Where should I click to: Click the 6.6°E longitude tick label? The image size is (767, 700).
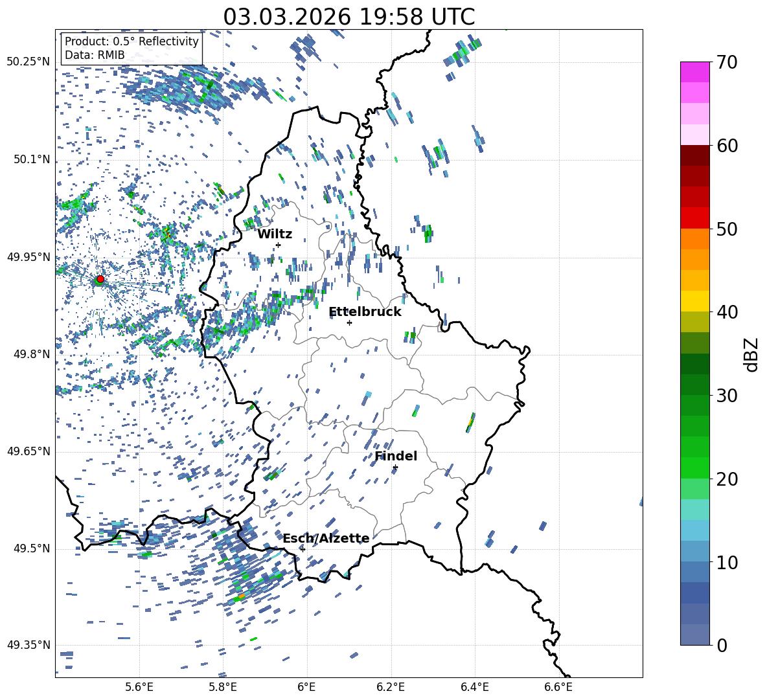pyautogui.click(x=558, y=686)
